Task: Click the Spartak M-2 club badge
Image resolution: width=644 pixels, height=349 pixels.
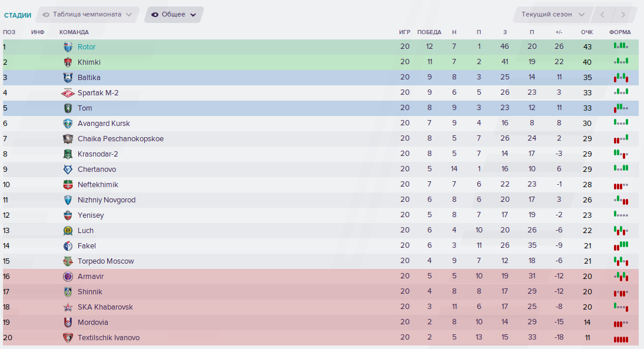Action: (x=68, y=93)
